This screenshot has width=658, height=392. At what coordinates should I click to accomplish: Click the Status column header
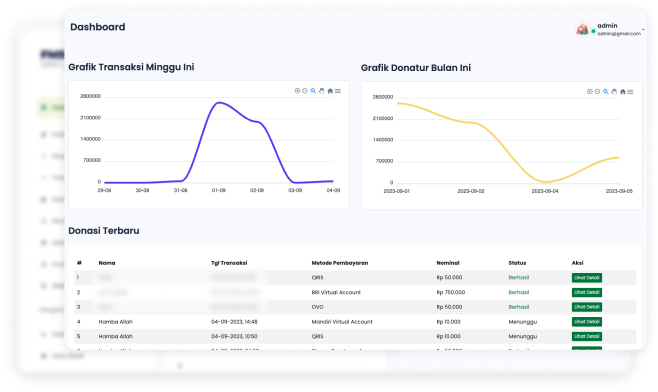[x=517, y=263]
